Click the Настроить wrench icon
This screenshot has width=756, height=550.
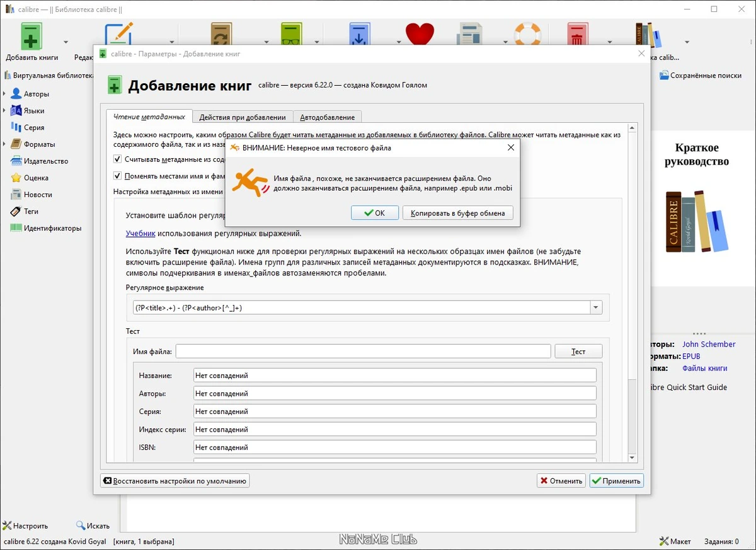coord(8,525)
